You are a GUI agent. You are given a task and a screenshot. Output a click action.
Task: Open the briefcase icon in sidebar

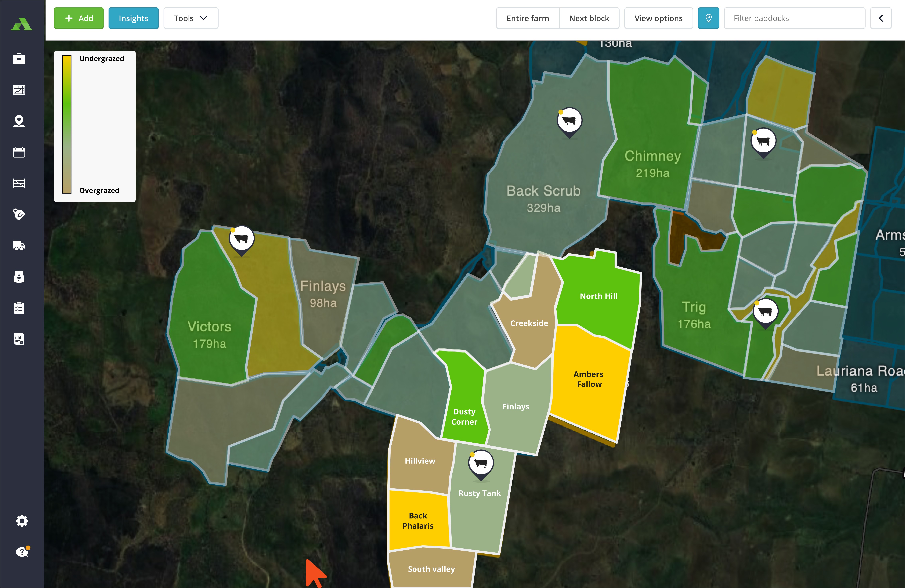click(19, 59)
